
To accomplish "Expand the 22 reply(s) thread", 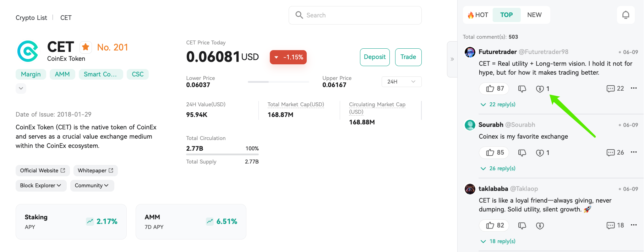I will pos(498,104).
